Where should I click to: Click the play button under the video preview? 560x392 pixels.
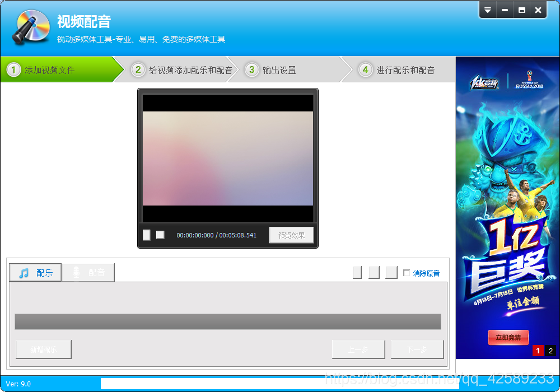tap(146, 235)
